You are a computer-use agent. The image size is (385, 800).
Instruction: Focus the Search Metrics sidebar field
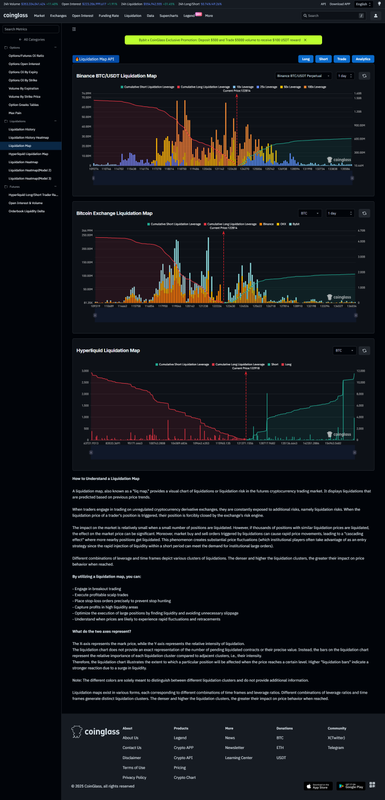tap(31, 30)
